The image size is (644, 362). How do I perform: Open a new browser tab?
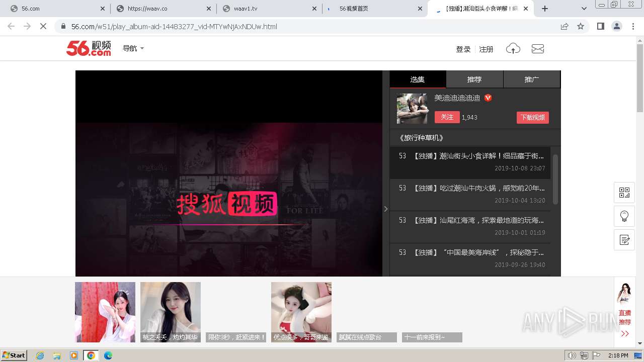click(x=545, y=9)
